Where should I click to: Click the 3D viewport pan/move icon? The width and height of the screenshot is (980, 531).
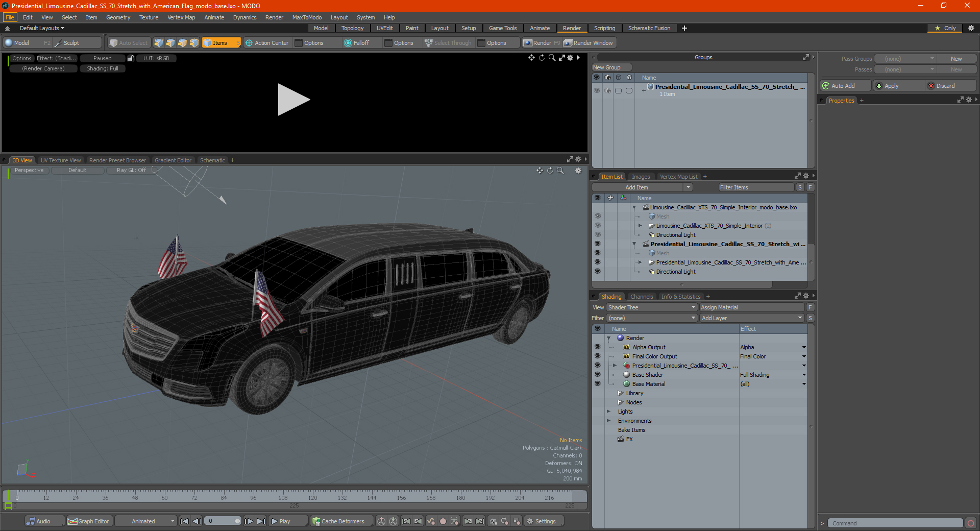tap(540, 171)
